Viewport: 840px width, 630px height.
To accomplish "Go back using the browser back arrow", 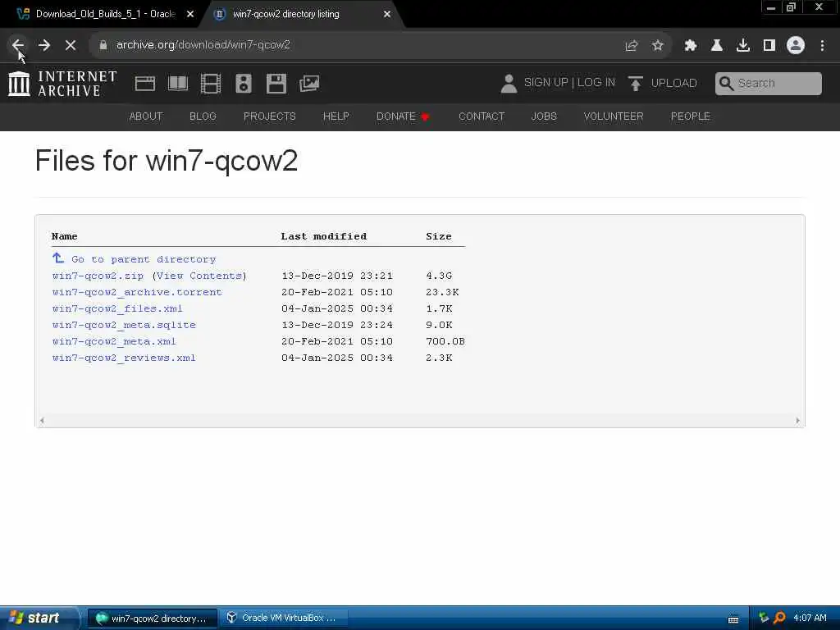I will pos(17,46).
